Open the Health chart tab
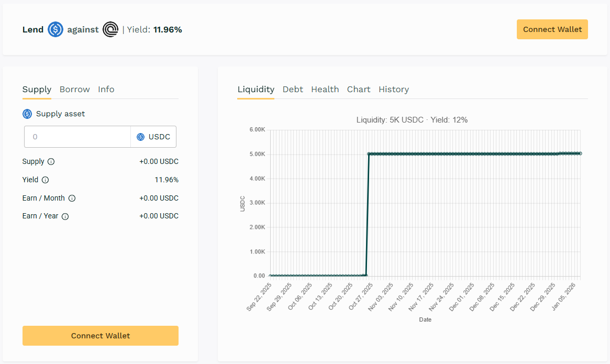 (x=325, y=90)
